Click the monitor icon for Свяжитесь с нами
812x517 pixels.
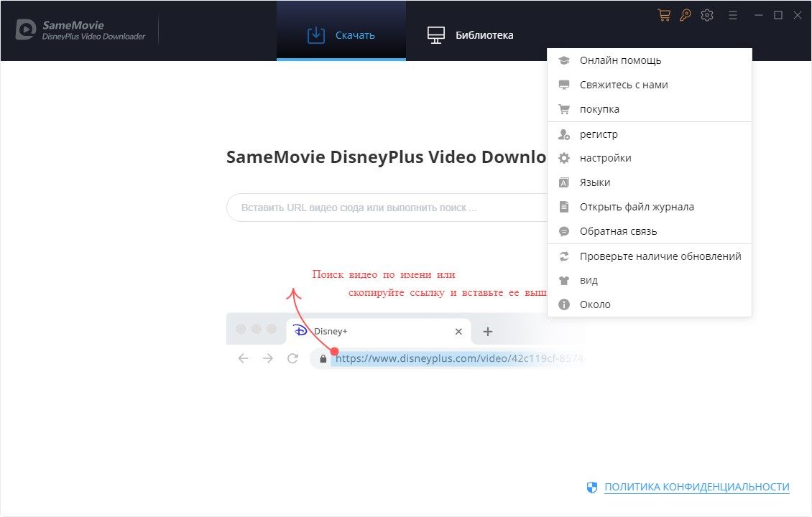pyautogui.click(x=564, y=85)
